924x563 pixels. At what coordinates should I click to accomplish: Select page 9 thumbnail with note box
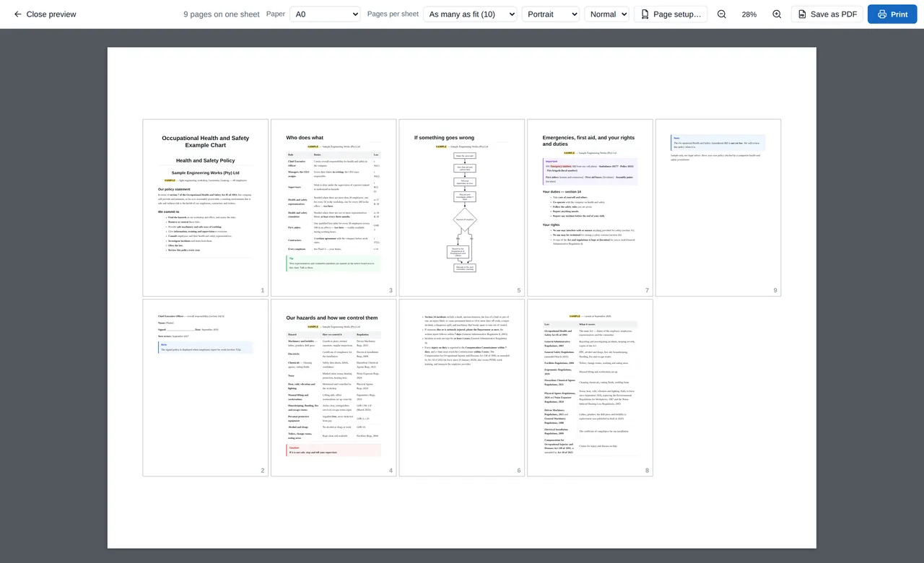click(718, 208)
